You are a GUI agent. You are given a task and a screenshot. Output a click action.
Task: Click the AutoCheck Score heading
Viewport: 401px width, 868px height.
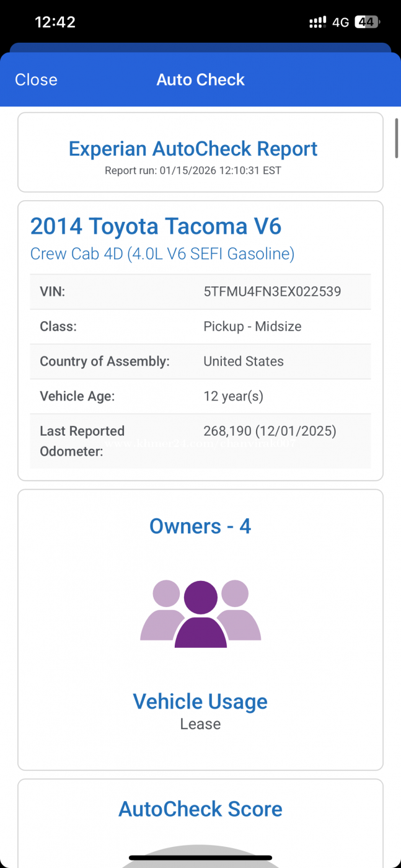click(x=200, y=809)
